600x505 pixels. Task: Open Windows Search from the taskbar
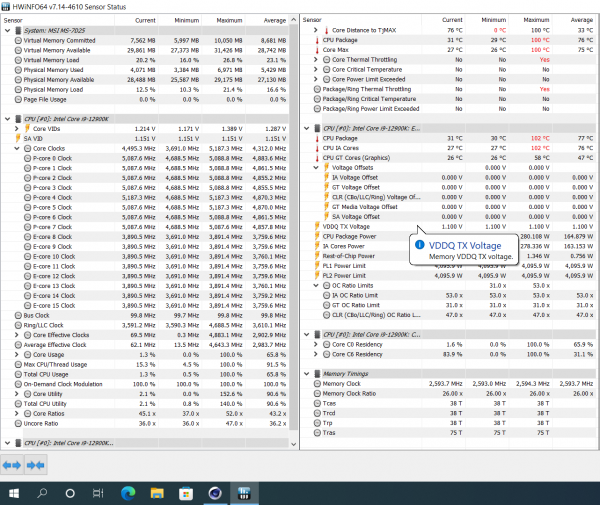pyautogui.click(x=42, y=494)
